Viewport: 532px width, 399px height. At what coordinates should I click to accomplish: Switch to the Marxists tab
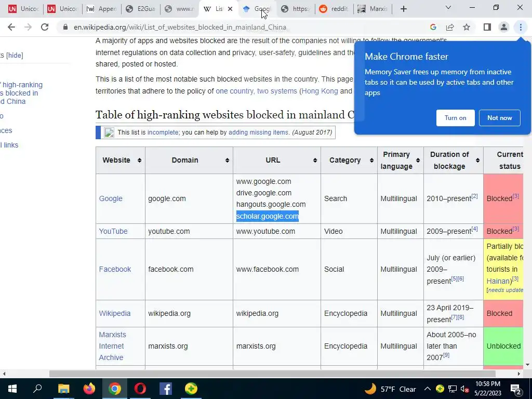pyautogui.click(x=373, y=9)
